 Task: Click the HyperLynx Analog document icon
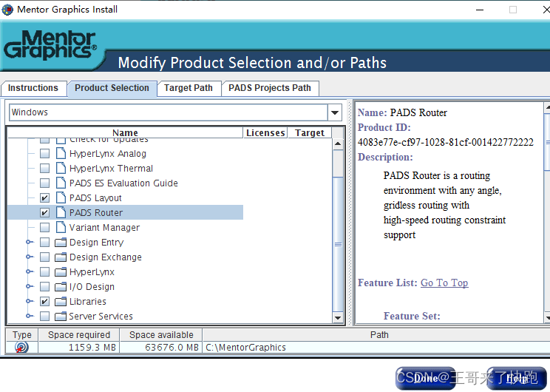pos(61,153)
